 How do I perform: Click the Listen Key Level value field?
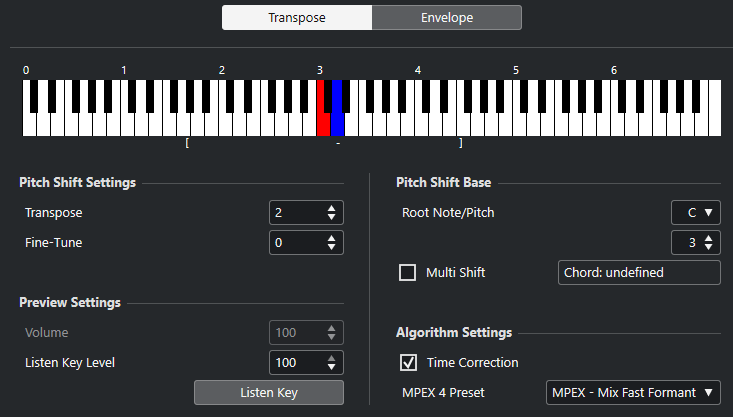[x=295, y=362]
